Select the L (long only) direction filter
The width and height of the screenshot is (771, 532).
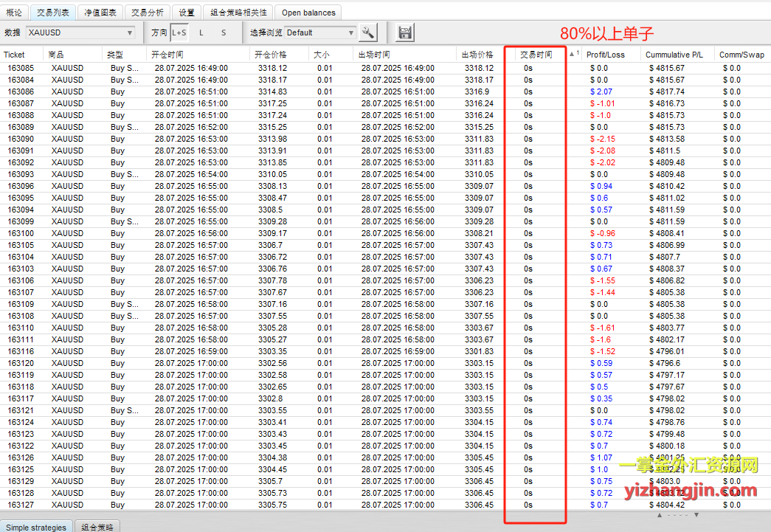click(x=201, y=32)
